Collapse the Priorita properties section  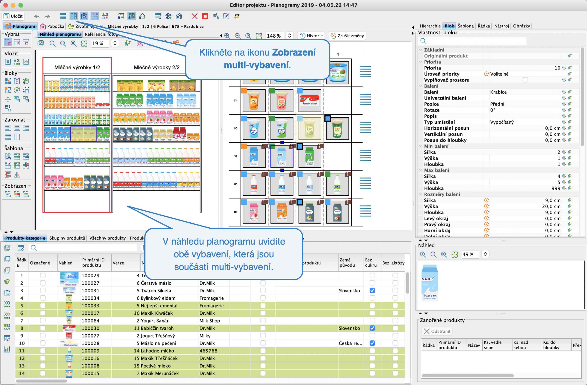421,62
